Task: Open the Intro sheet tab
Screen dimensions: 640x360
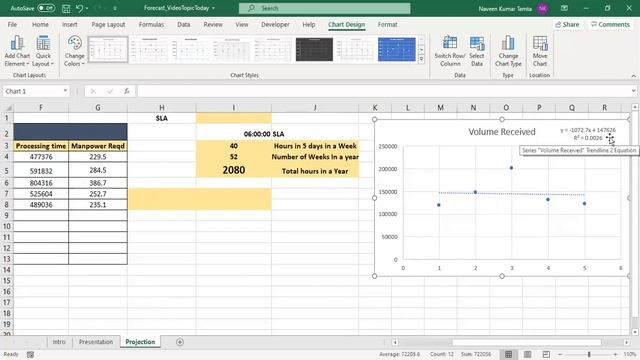Action: 59,342
